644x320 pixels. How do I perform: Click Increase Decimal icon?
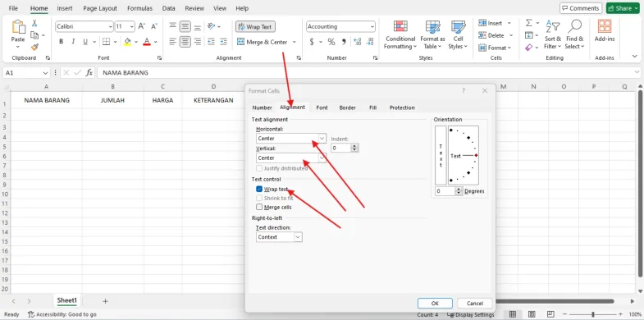358,42
